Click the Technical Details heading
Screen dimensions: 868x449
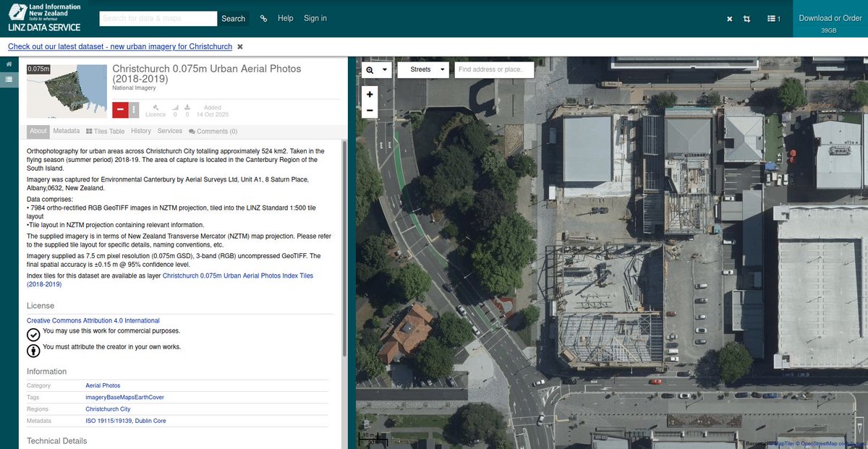coord(56,441)
